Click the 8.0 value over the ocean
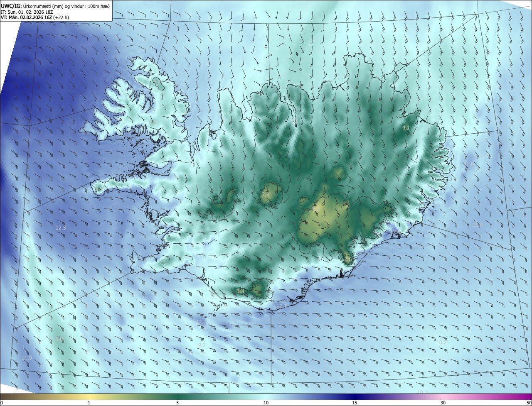 [59, 339]
